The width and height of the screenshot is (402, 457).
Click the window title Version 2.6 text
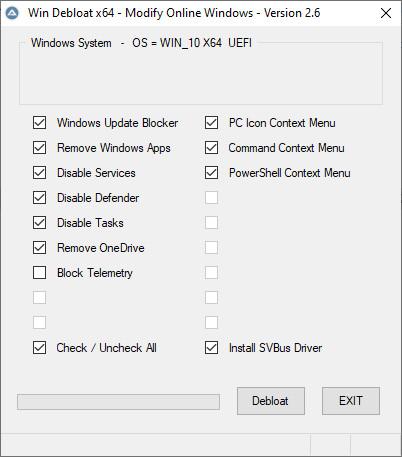[x=292, y=13]
